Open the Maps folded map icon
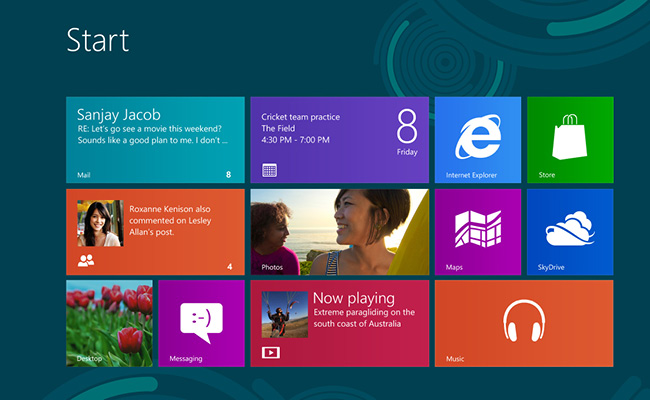 coord(478,229)
